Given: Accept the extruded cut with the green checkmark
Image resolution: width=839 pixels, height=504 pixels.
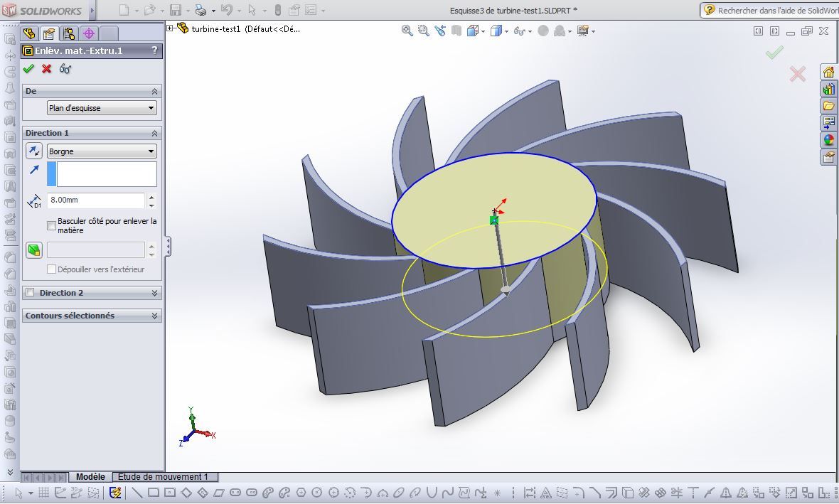Looking at the screenshot, I should point(28,69).
